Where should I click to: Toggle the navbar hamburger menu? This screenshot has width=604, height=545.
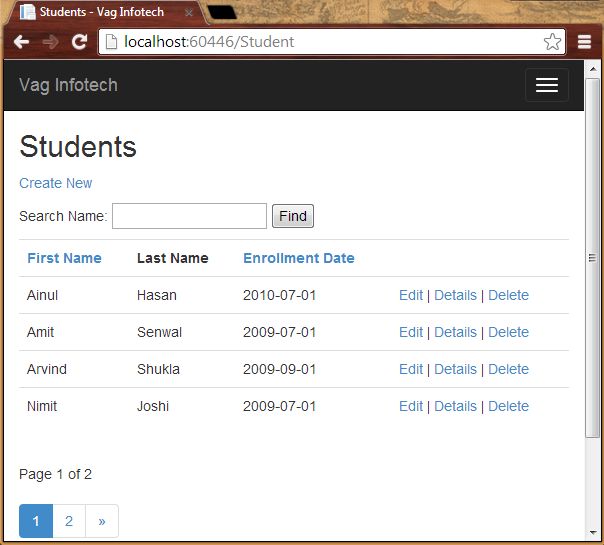tap(547, 85)
